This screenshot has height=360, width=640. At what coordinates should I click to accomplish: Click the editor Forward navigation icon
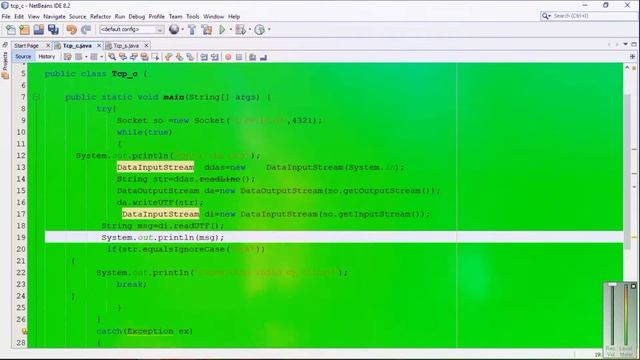pyautogui.click(x=94, y=57)
